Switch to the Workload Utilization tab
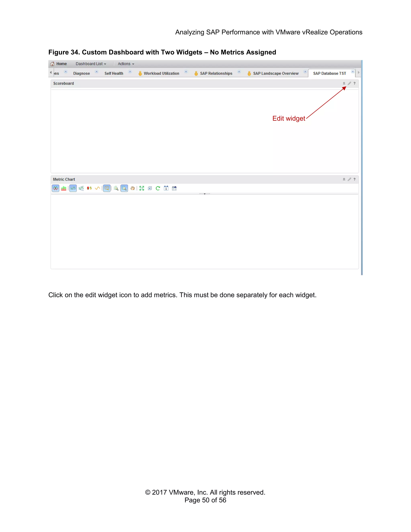This screenshot has height=532, width=411. [161, 73]
